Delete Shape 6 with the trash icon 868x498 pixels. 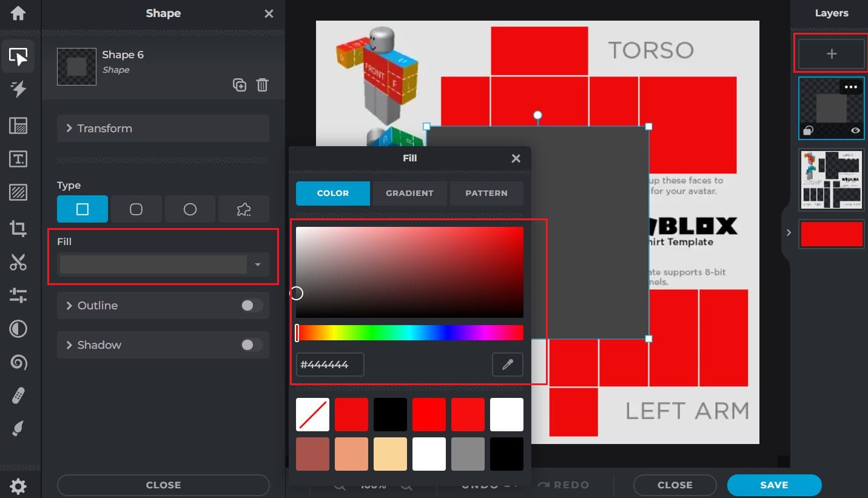tap(262, 85)
